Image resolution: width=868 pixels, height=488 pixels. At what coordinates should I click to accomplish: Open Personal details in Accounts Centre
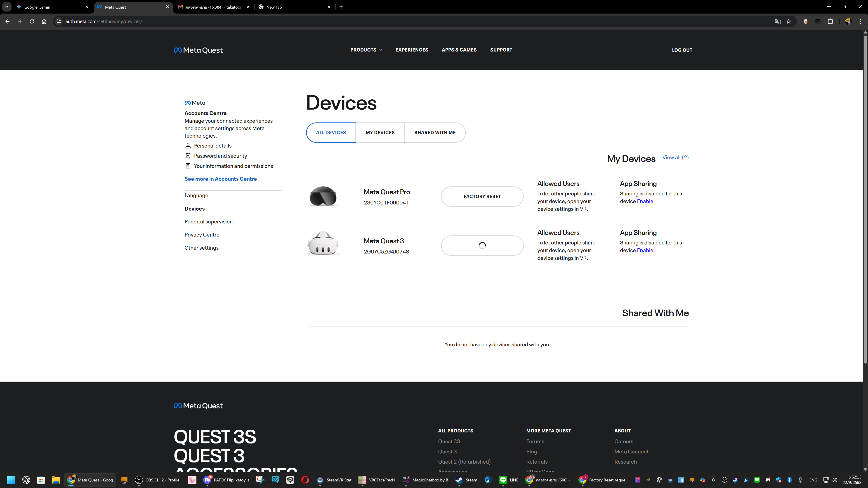213,145
